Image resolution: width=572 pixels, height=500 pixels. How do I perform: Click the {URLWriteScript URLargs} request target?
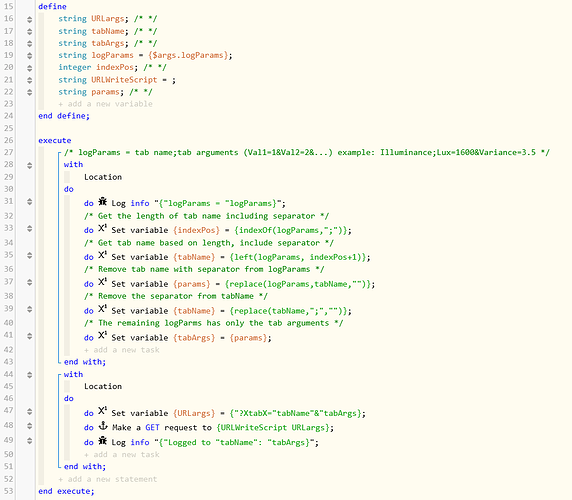click(x=273, y=427)
